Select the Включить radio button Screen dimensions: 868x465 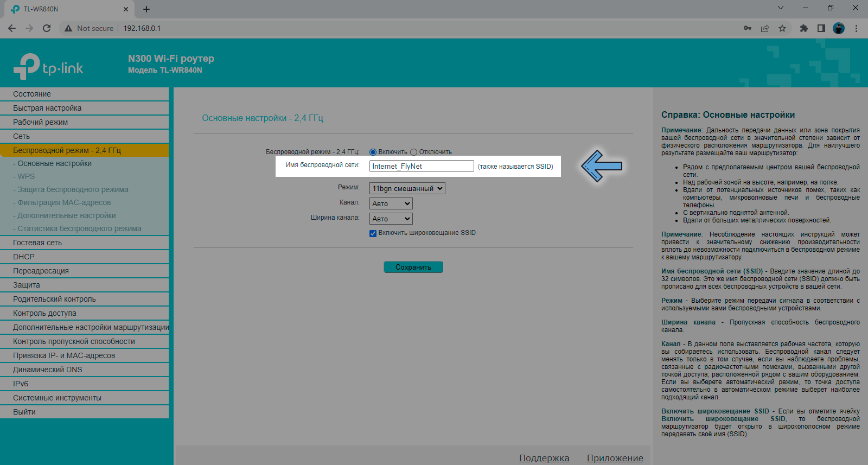pos(373,152)
